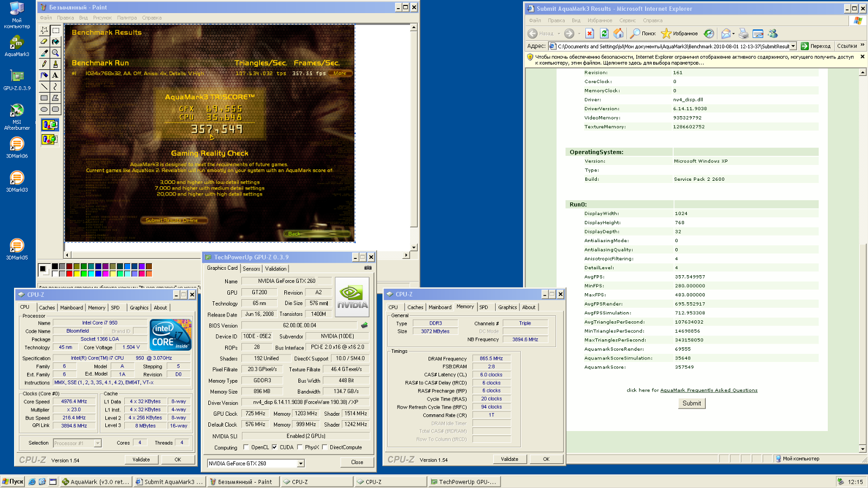Select the Polygon shape tool
Screen dimensions: 868x488
click(x=55, y=98)
